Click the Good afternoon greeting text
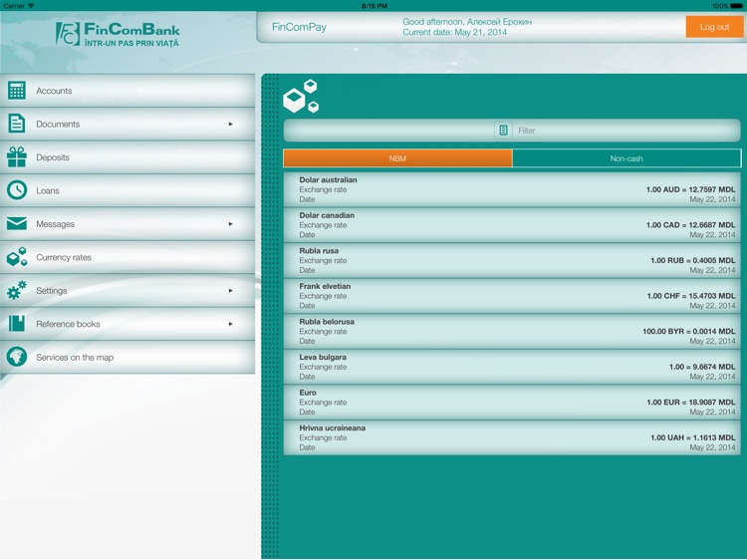The width and height of the screenshot is (747, 560). pos(467,22)
